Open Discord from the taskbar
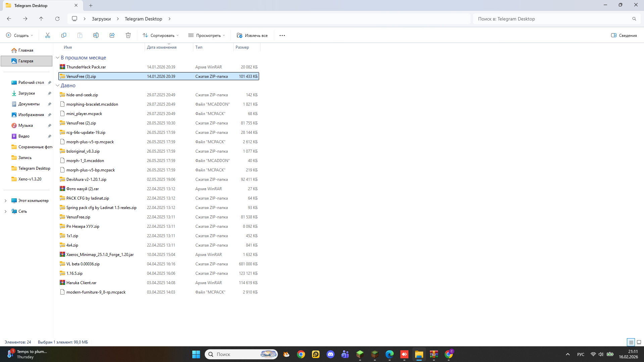 (x=331, y=354)
